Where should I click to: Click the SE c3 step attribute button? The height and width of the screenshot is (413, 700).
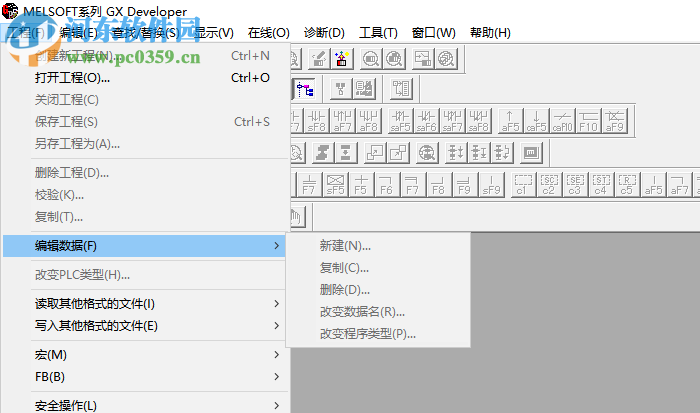[575, 184]
